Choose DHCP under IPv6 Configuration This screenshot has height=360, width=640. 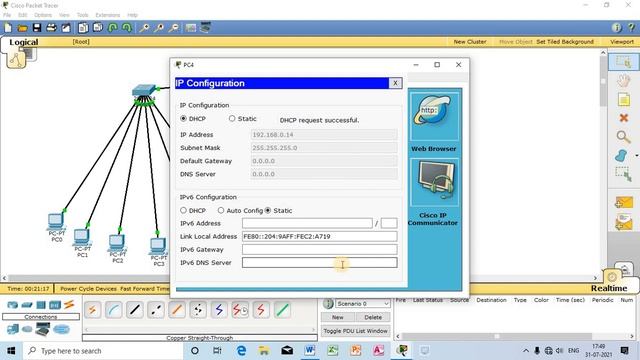coord(183,210)
